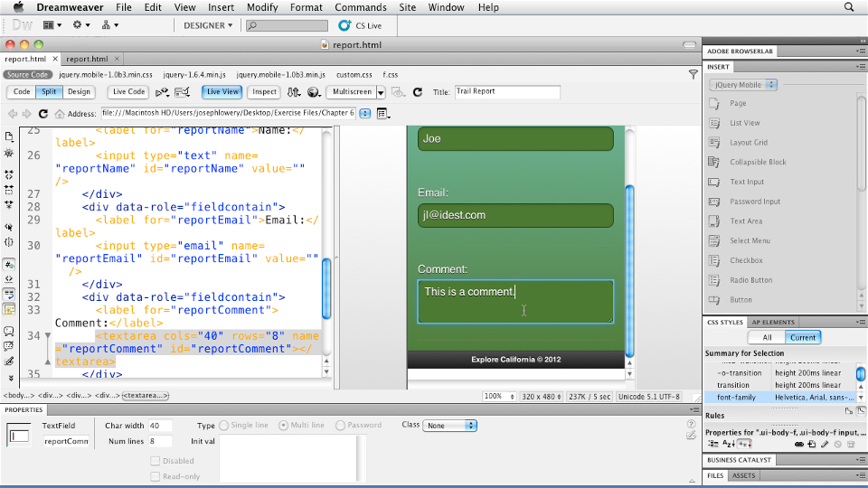This screenshot has width=868, height=488.
Task: Select the Source Code button
Action: pyautogui.click(x=27, y=75)
